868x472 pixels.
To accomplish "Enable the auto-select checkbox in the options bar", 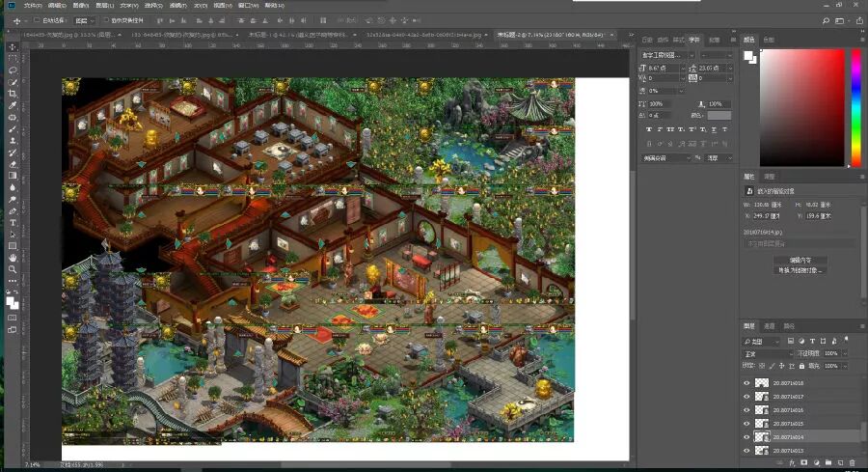I will [37, 20].
